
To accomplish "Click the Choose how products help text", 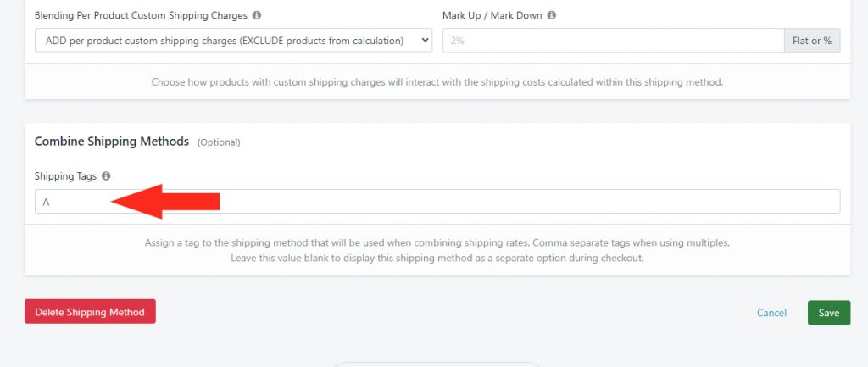I will (x=437, y=82).
